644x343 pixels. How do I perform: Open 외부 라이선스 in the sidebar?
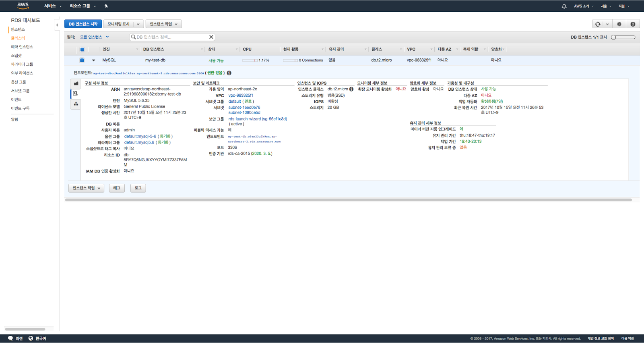[x=22, y=73]
